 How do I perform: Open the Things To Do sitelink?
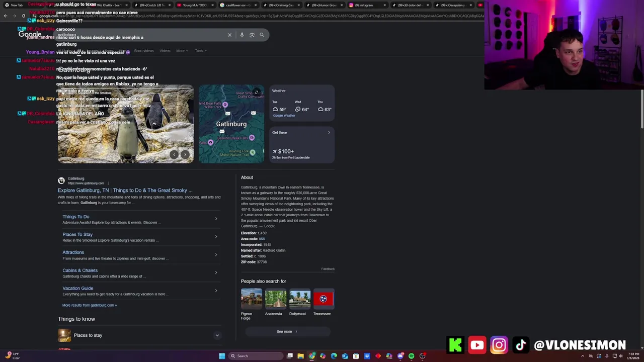[76, 217]
